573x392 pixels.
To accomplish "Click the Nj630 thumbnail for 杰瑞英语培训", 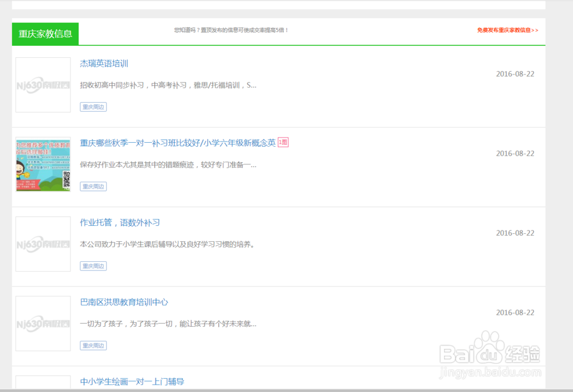I will [43, 85].
